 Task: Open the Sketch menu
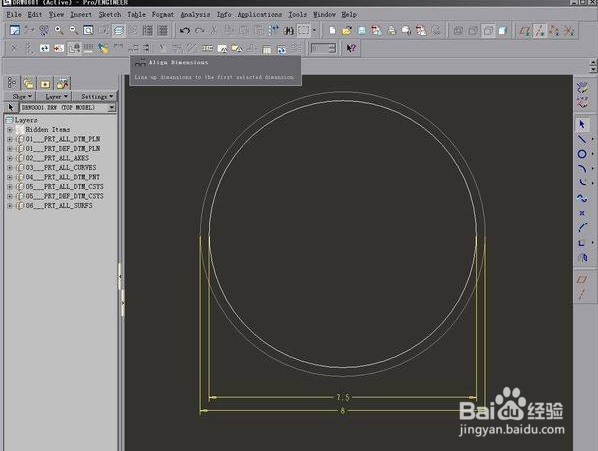[110, 14]
